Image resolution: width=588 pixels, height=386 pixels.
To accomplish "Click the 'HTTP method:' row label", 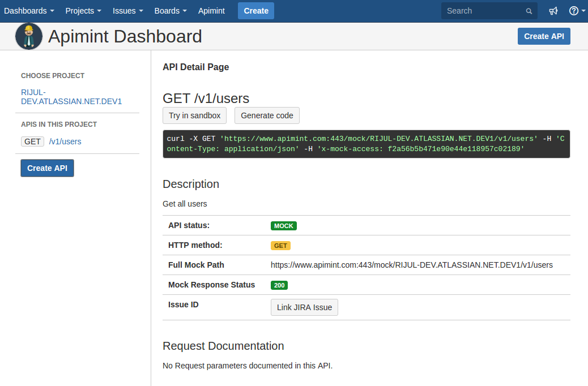I will tap(195, 246).
